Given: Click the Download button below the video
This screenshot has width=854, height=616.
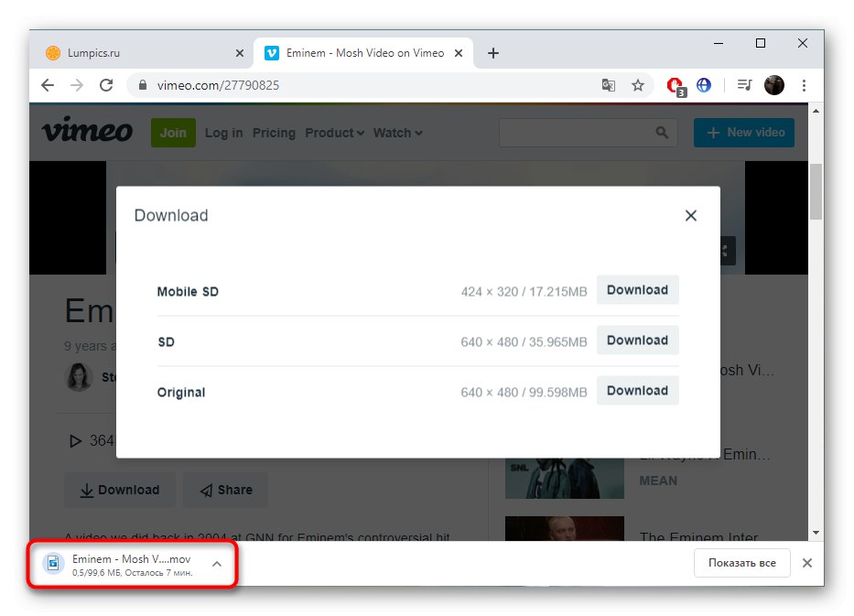Looking at the screenshot, I should (120, 490).
